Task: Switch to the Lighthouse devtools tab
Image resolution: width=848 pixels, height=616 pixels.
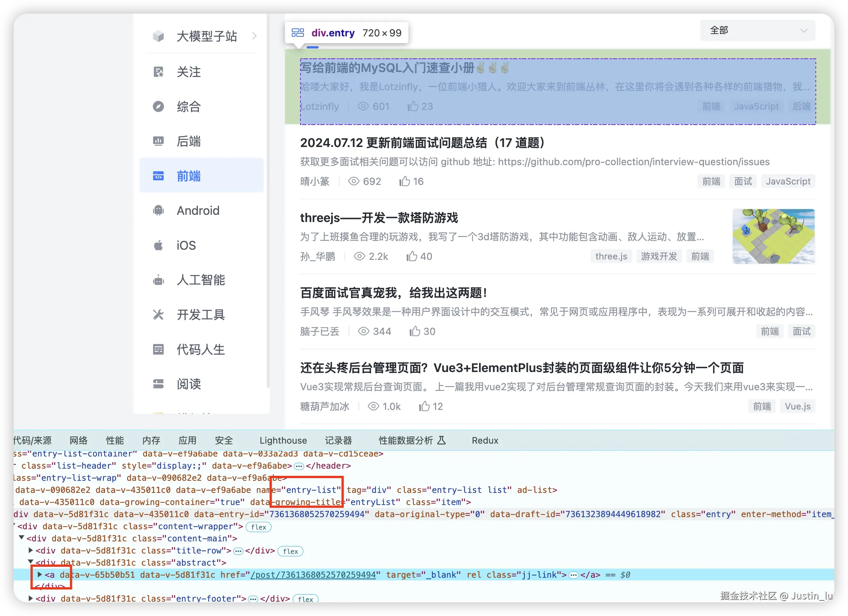Action: point(283,440)
